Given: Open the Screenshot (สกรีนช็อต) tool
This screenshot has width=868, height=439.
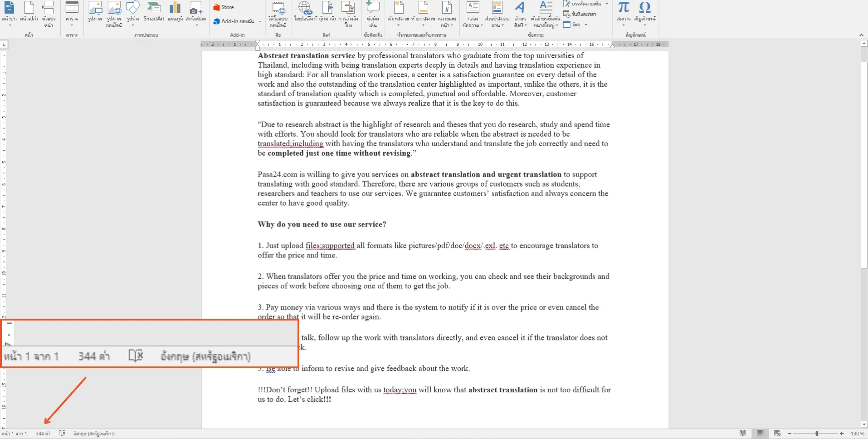Looking at the screenshot, I should (196, 13).
